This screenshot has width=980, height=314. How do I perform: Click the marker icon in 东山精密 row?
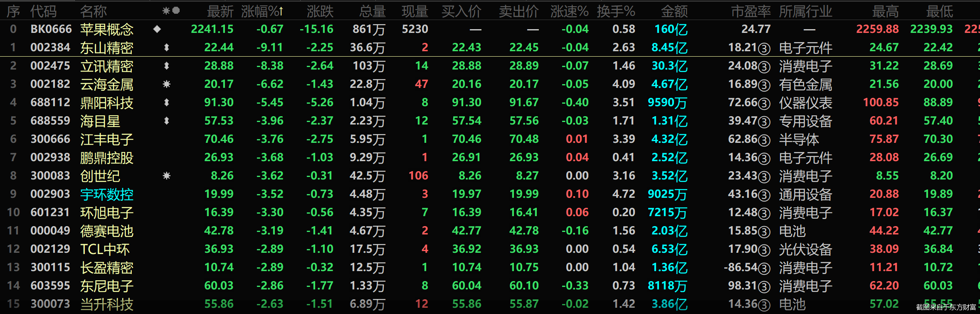click(x=166, y=47)
